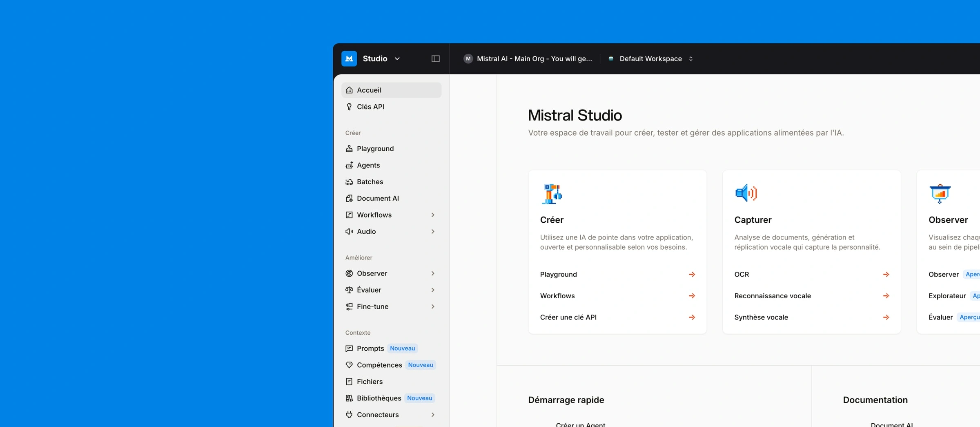
Task: Click the Batches sidebar icon
Action: 349,182
